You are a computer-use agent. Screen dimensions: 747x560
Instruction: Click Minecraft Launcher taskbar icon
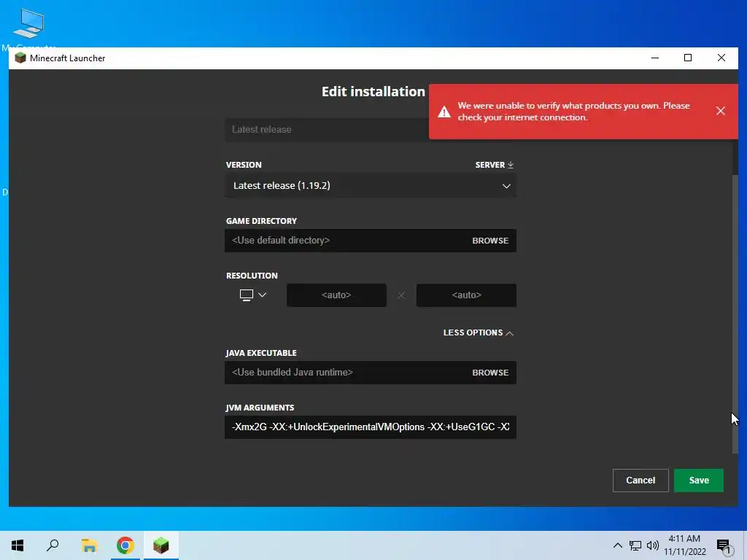(x=161, y=545)
